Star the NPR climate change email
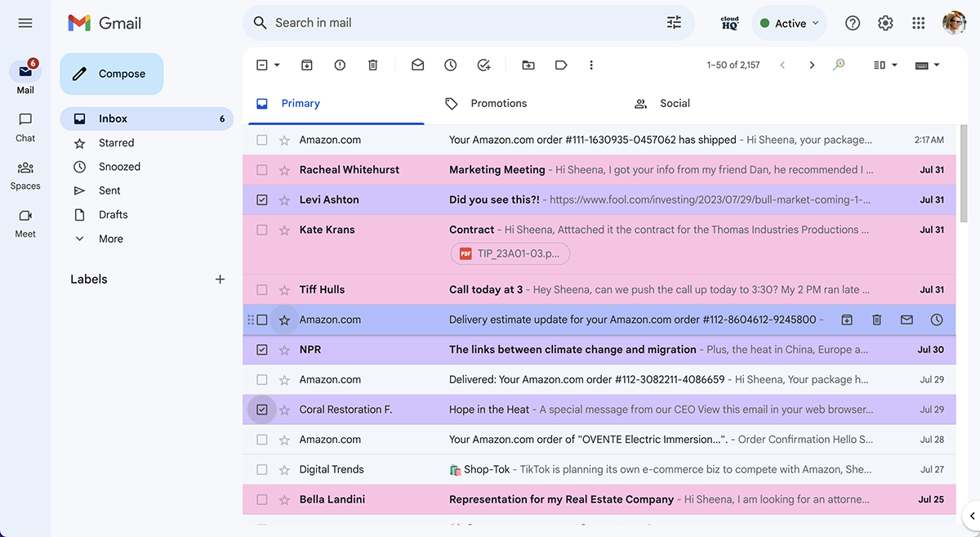The width and height of the screenshot is (980, 537). (283, 349)
